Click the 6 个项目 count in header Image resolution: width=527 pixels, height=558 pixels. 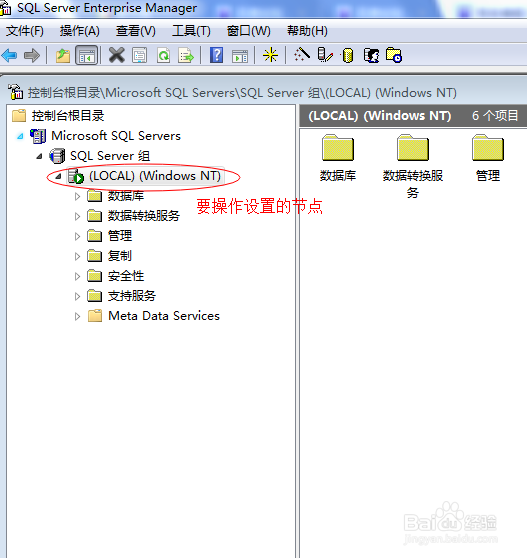(495, 116)
